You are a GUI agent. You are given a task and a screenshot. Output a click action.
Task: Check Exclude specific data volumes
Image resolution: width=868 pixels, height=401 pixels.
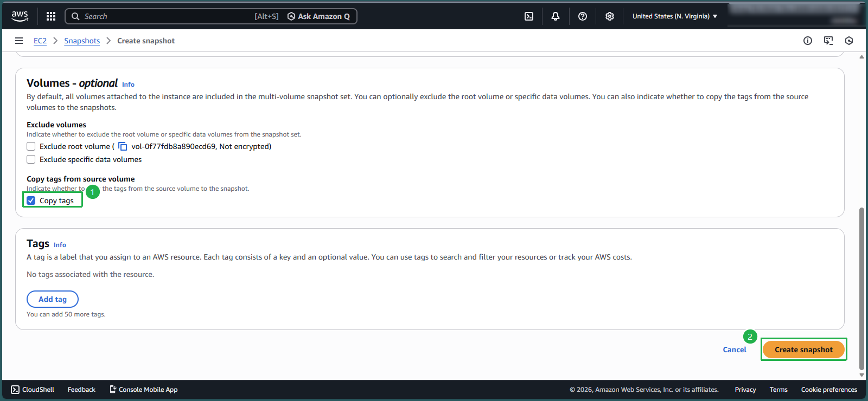(x=31, y=159)
